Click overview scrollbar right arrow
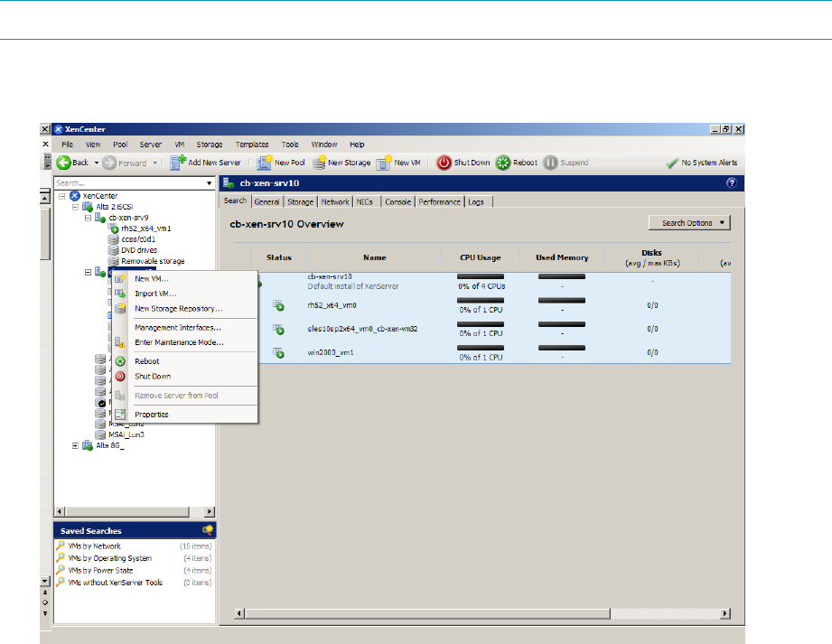 click(725, 614)
